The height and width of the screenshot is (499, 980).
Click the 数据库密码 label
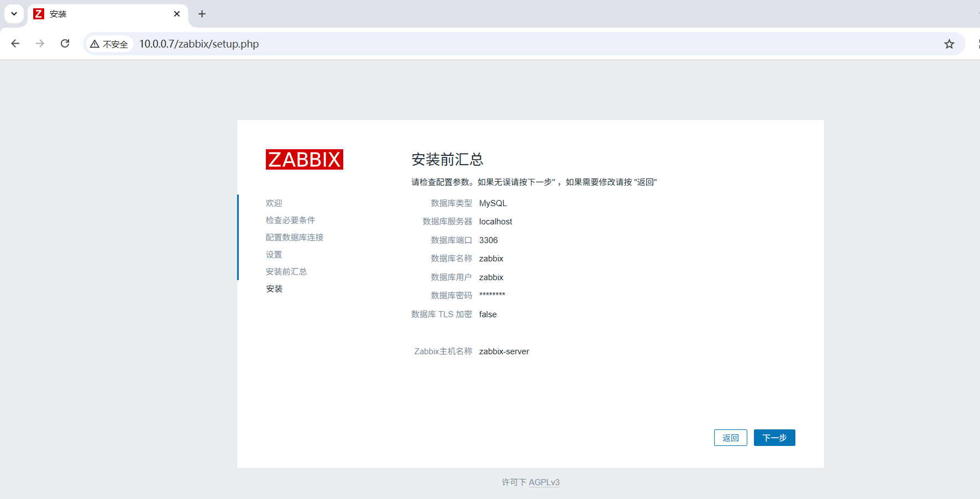click(x=452, y=296)
